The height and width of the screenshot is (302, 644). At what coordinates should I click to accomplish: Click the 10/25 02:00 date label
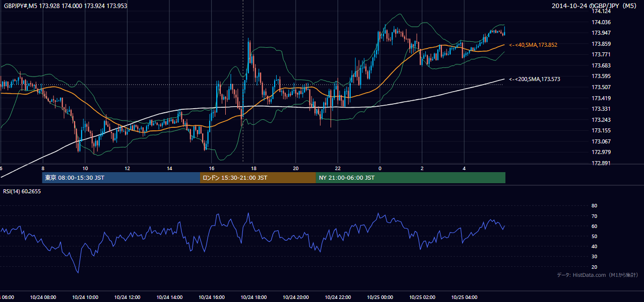422,297
